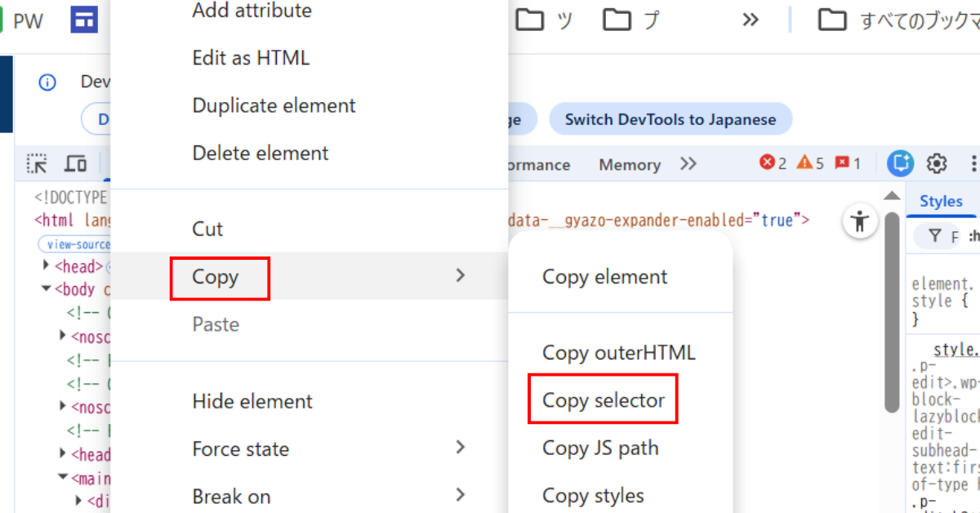The width and height of the screenshot is (980, 513).
Task: Open DevTools settings gear
Action: point(937,164)
